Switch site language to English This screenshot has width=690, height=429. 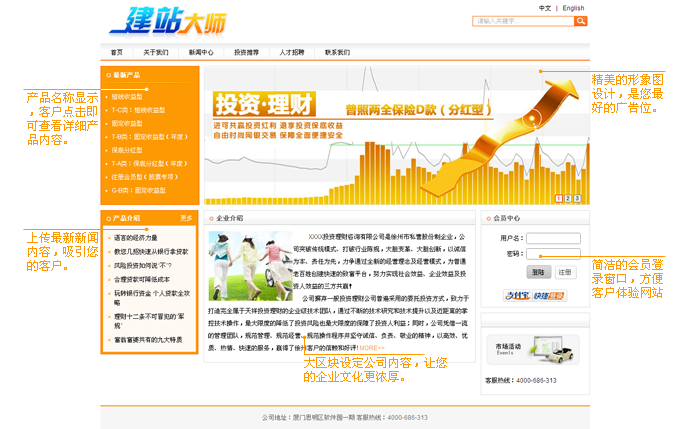pos(573,8)
